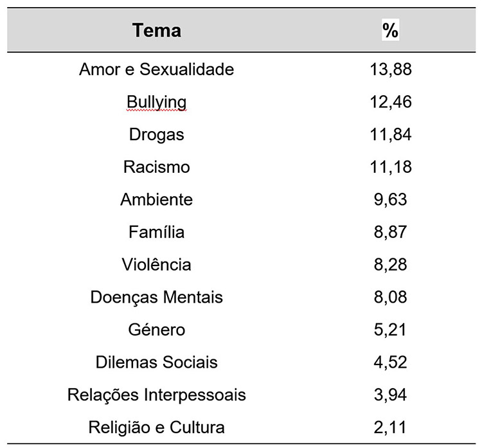This screenshot has width=482, height=448.
Task: Click on the "Família" entry
Action: point(156,232)
